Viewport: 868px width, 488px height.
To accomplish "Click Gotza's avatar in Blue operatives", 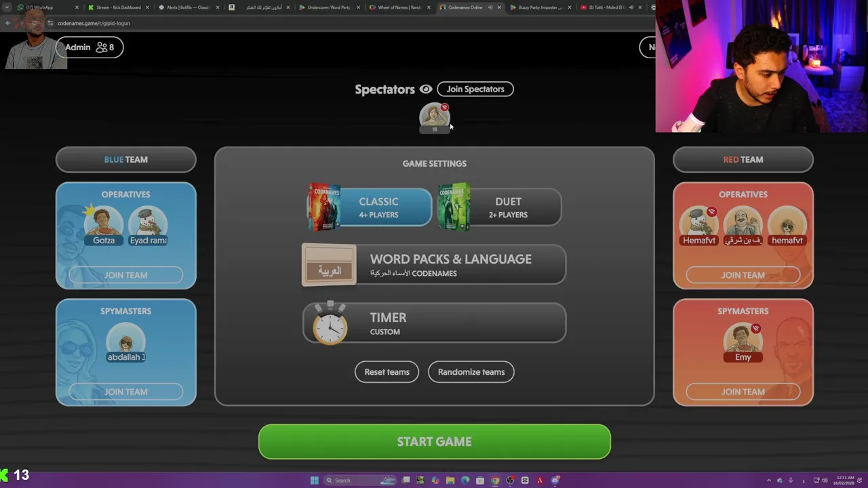I will pyautogui.click(x=104, y=224).
